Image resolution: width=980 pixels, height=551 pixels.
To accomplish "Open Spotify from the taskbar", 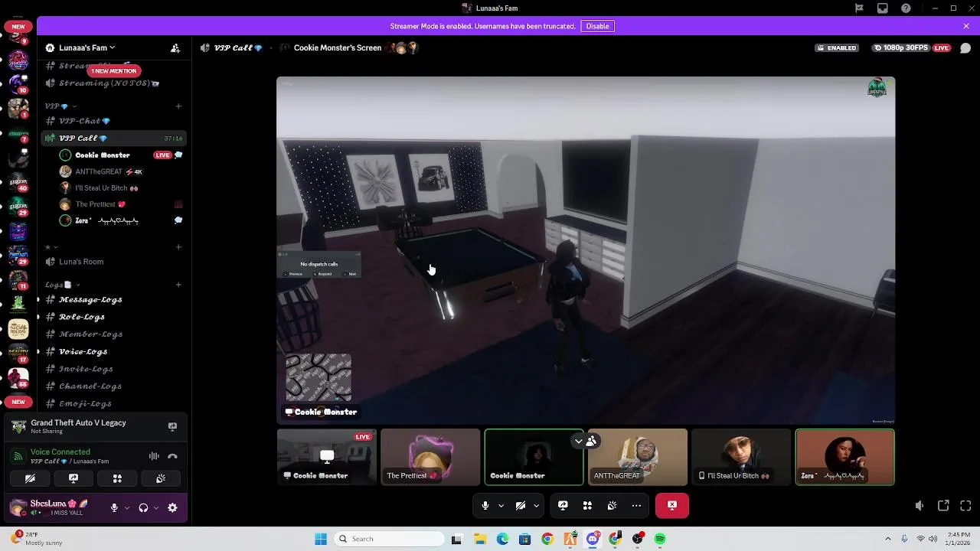I will tap(660, 539).
